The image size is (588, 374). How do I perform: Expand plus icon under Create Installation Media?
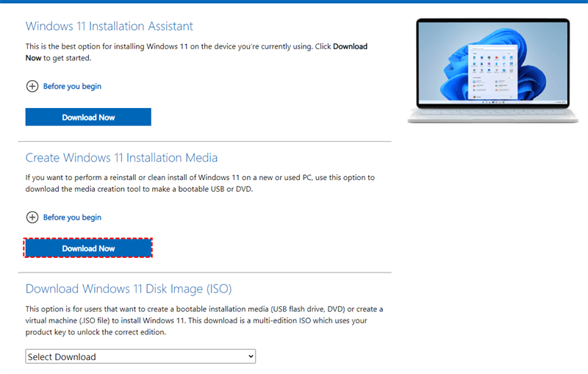[x=32, y=217]
